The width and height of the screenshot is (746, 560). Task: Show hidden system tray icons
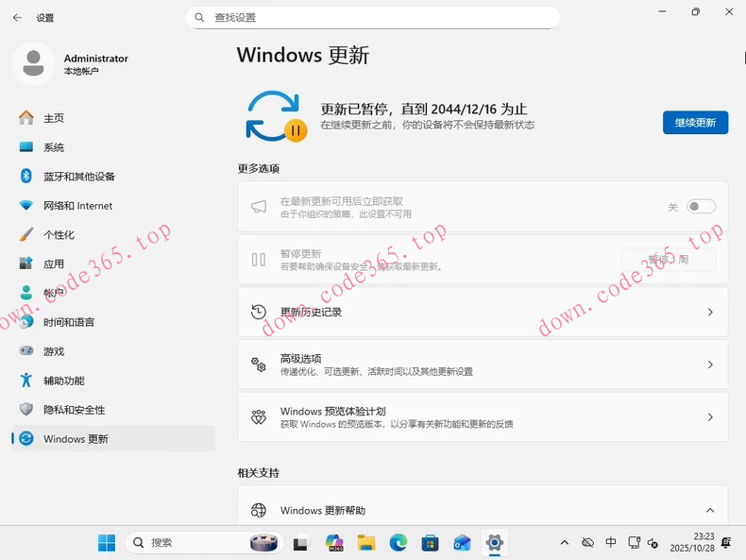[565, 542]
